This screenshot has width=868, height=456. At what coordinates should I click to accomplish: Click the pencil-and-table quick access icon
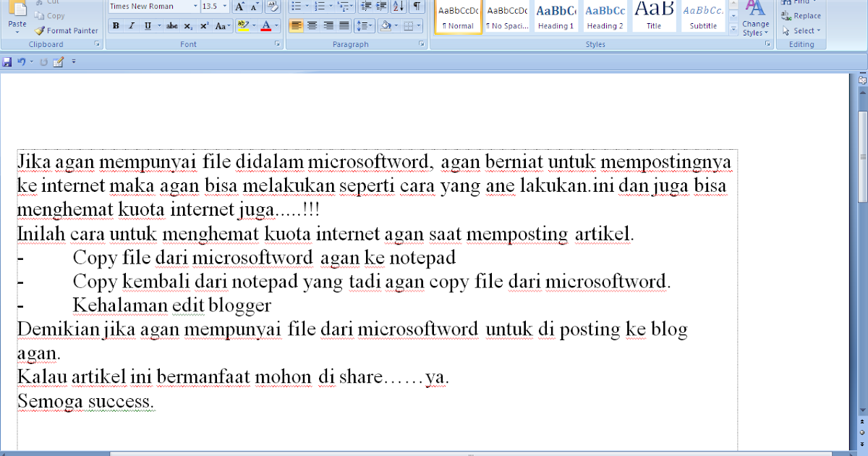pos(59,62)
